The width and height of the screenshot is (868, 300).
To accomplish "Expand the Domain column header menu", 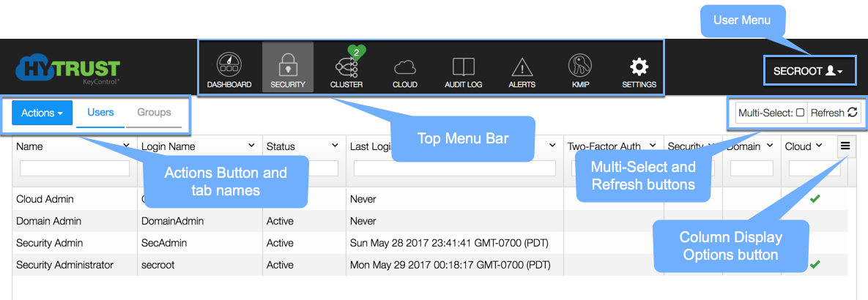I will (x=771, y=146).
